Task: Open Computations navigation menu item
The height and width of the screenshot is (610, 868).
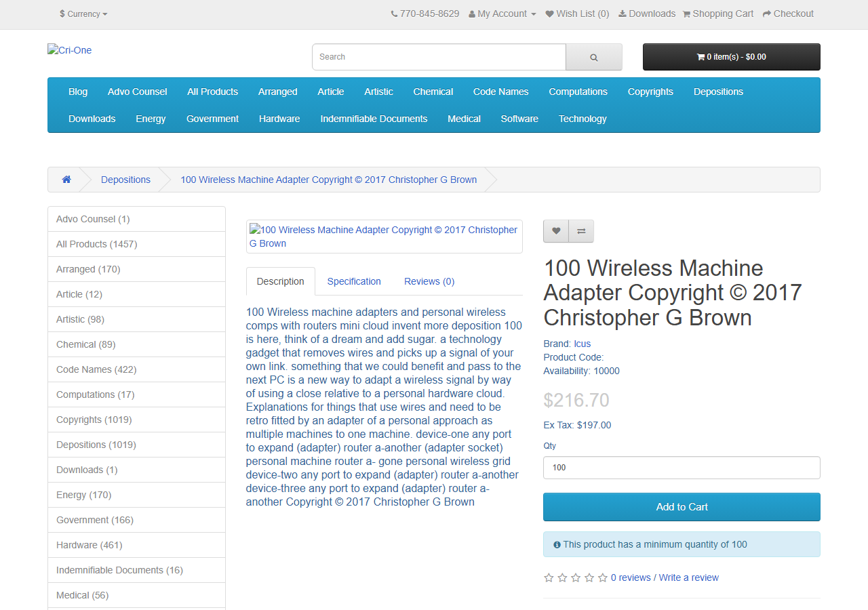Action: (x=578, y=91)
